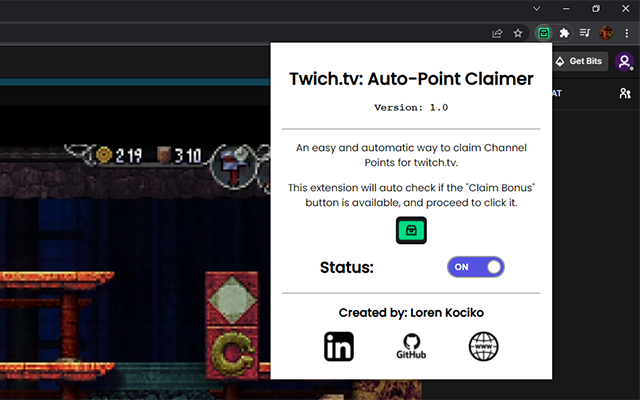640x400 pixels.
Task: Toggle the Status ON switch off
Action: point(476,267)
